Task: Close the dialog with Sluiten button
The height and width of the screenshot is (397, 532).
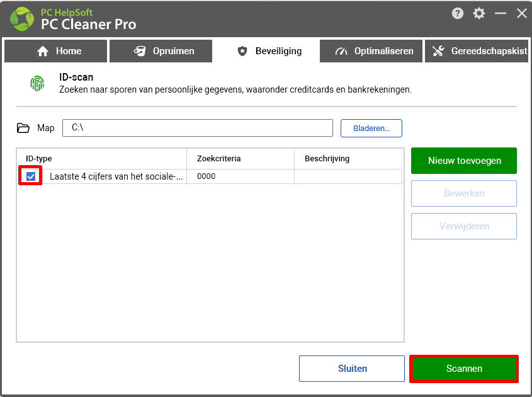Action: (352, 369)
